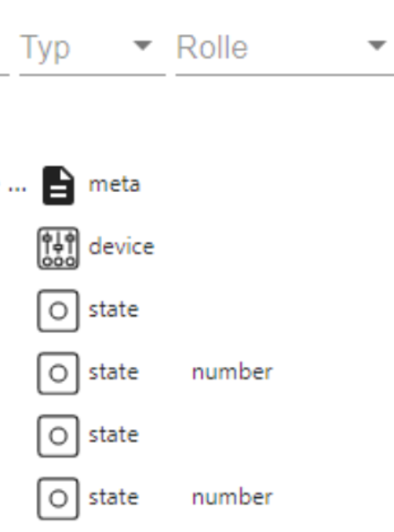Click the truncated ellipsis beside meta icon
Image resolution: width=394 pixels, height=532 pixels.
click(17, 190)
